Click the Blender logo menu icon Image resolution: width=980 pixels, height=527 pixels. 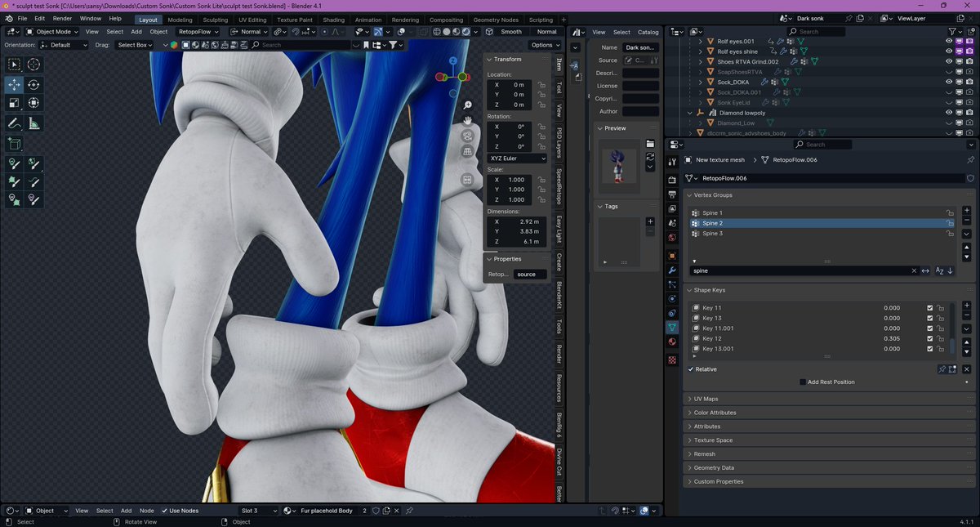(x=8, y=18)
